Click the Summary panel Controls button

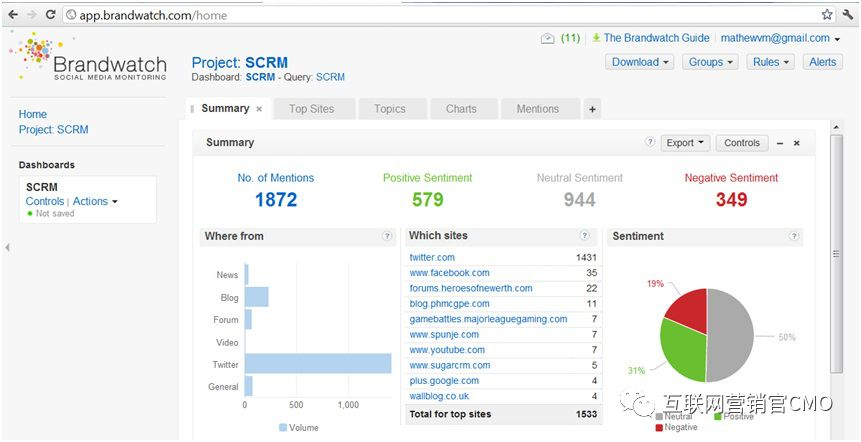pos(742,143)
